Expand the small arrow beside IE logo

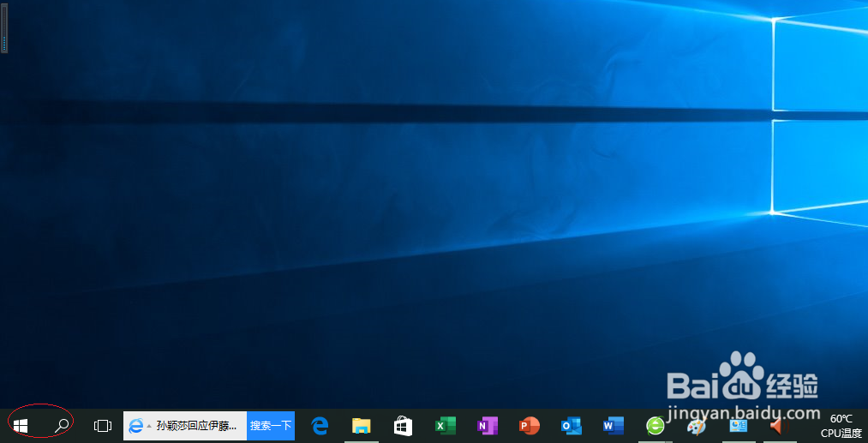click(x=149, y=426)
